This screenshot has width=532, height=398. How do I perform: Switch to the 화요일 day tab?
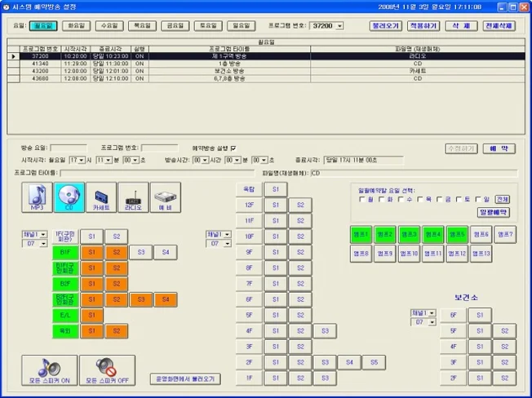click(x=77, y=26)
